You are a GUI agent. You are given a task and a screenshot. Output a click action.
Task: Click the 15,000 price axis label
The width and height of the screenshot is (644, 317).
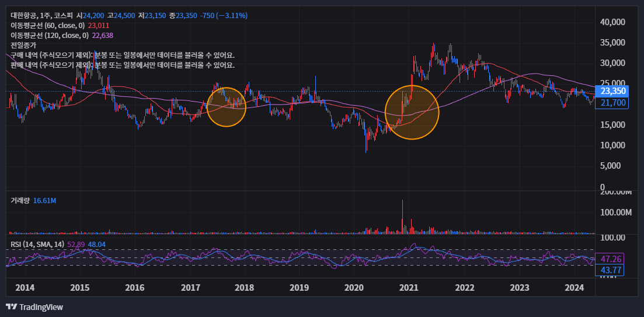pyautogui.click(x=613, y=124)
